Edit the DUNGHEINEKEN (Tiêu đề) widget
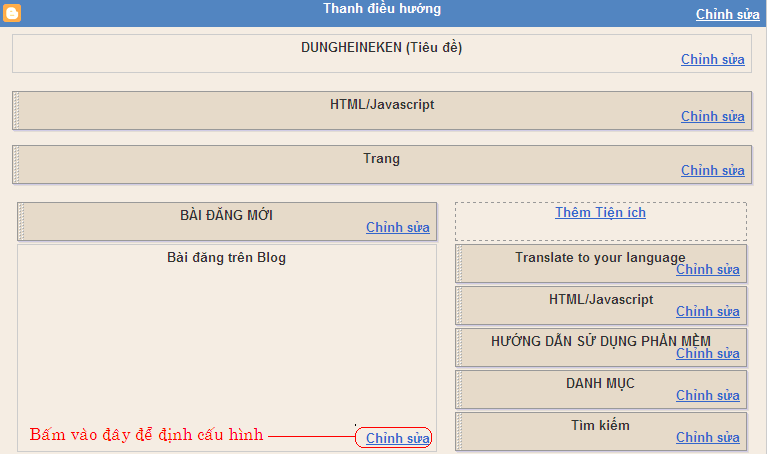 tap(713, 60)
